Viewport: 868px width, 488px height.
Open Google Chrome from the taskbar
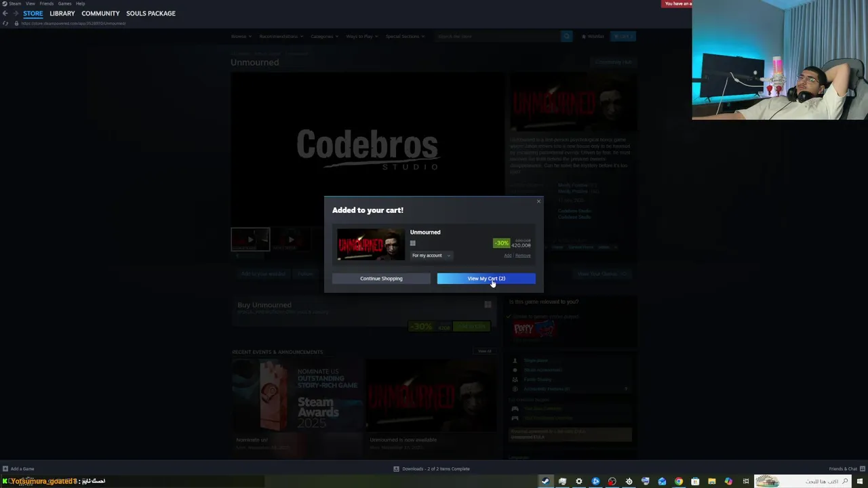[x=679, y=481]
